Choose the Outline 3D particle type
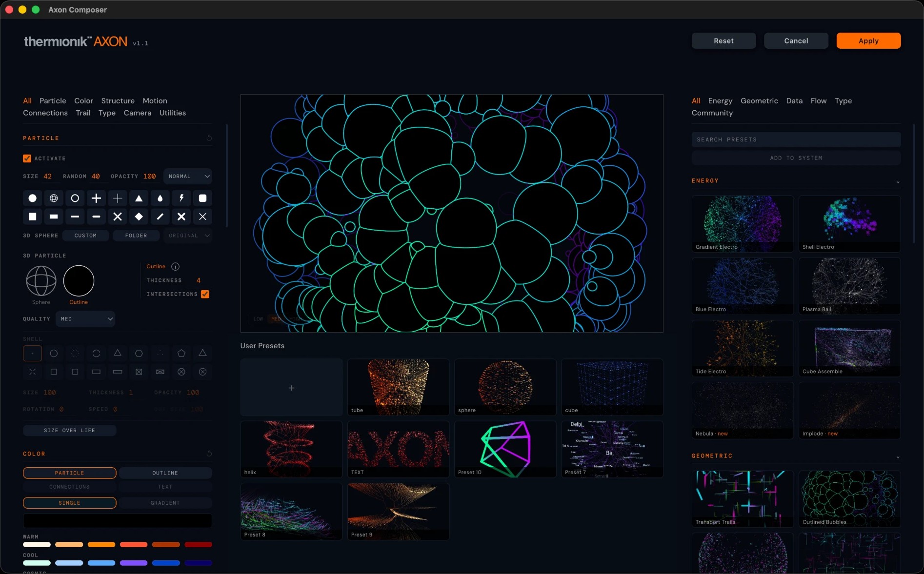 (79, 281)
